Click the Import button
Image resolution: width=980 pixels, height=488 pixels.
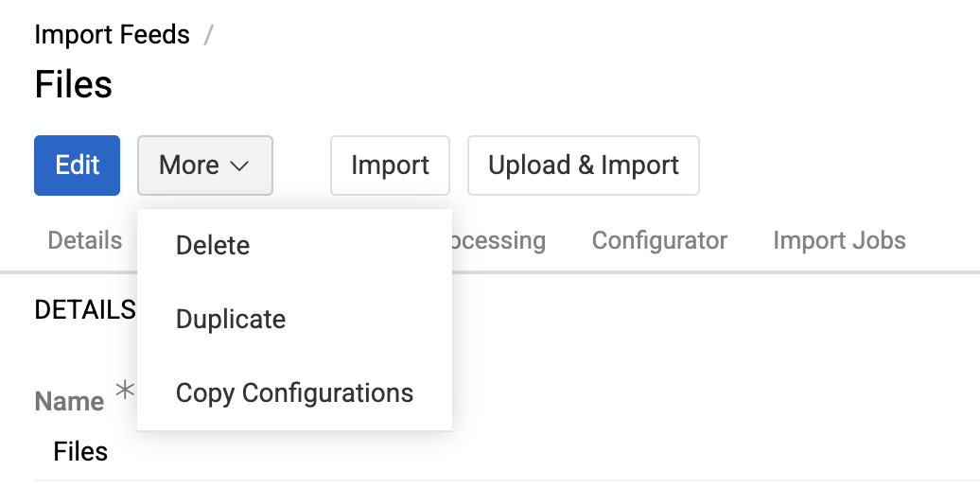click(x=390, y=166)
